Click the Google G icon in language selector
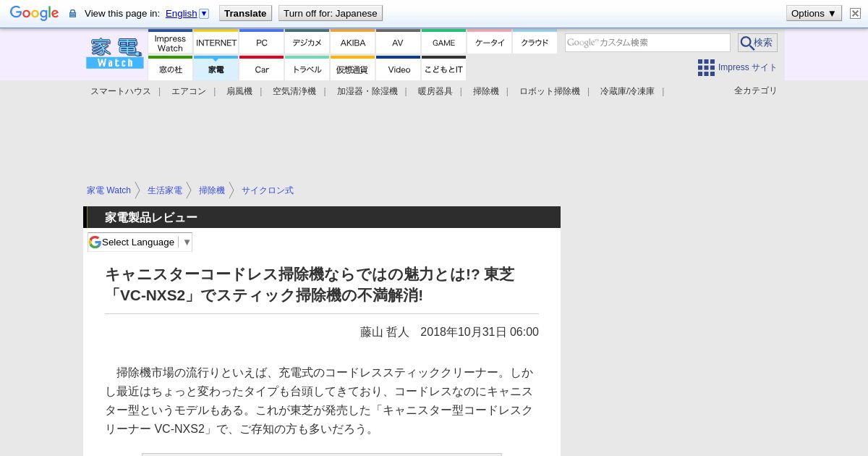The image size is (868, 456). pyautogui.click(x=95, y=242)
